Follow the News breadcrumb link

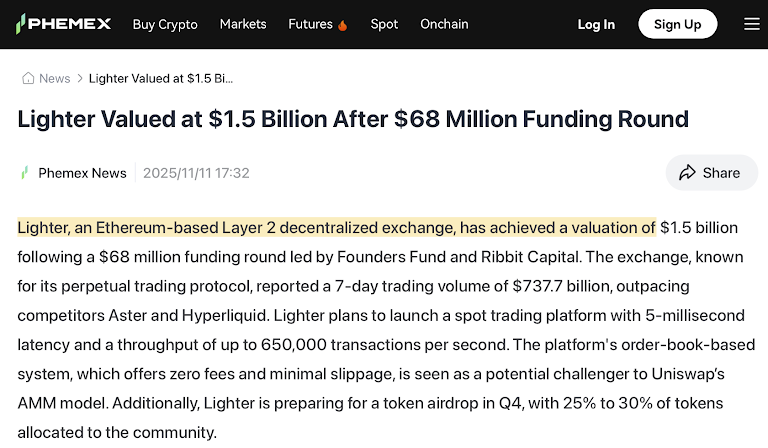(54, 78)
